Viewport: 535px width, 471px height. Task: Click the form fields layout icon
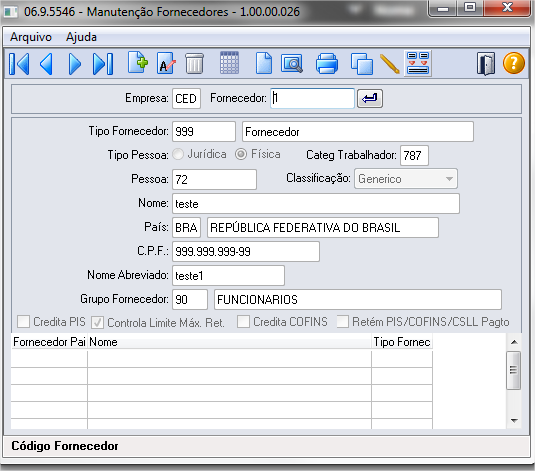pyautogui.click(x=418, y=63)
